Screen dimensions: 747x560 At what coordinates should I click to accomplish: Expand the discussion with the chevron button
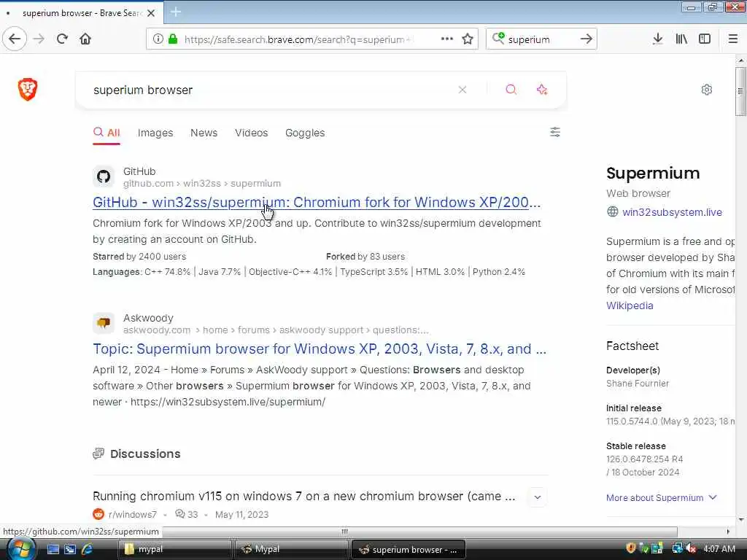[x=538, y=497]
